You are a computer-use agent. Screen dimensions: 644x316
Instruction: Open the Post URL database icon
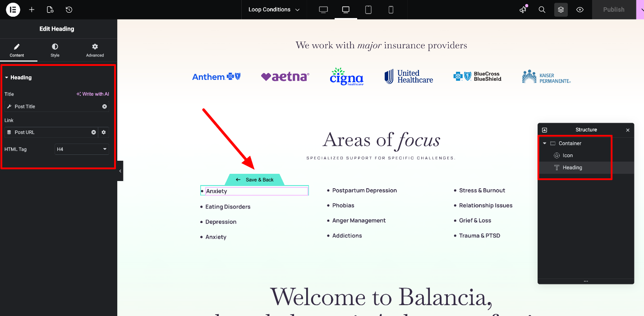9,132
